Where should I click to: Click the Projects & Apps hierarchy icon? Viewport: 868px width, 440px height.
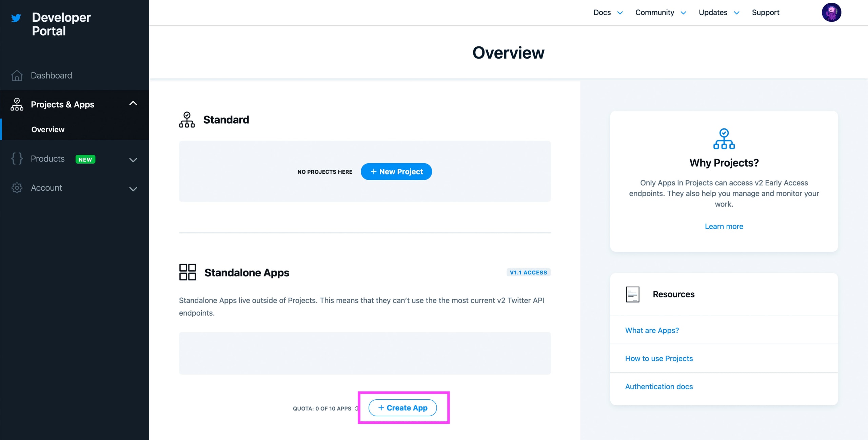(17, 104)
